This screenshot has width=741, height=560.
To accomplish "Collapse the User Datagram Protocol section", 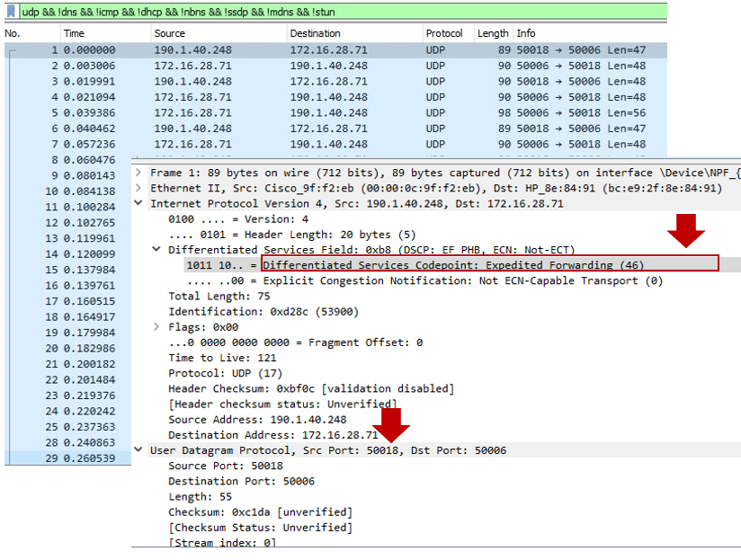I will [x=138, y=450].
